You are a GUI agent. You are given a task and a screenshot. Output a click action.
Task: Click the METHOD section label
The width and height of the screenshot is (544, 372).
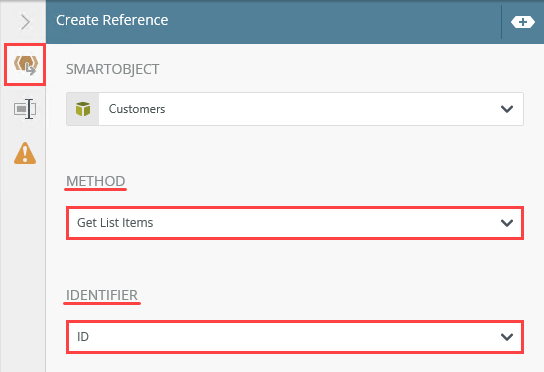96,181
